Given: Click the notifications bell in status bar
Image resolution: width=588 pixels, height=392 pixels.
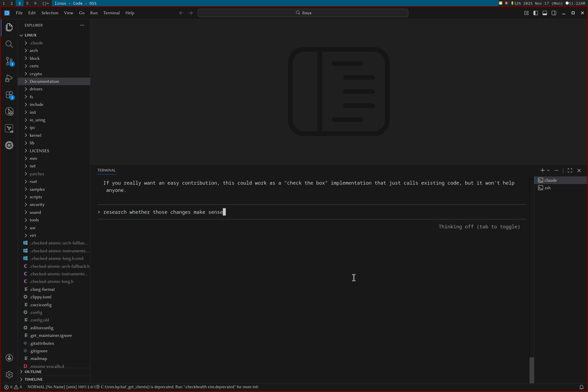Looking at the screenshot, I should click(x=581, y=387).
